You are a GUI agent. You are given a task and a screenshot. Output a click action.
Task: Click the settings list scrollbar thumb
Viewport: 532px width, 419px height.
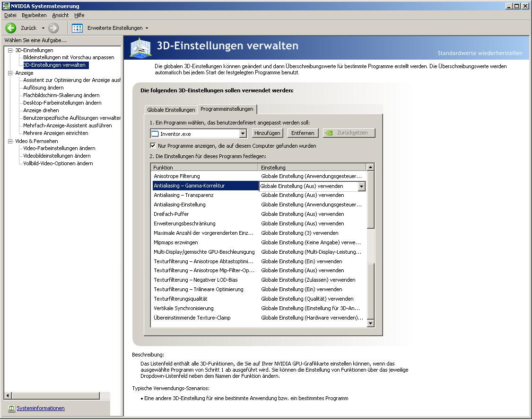click(370, 200)
